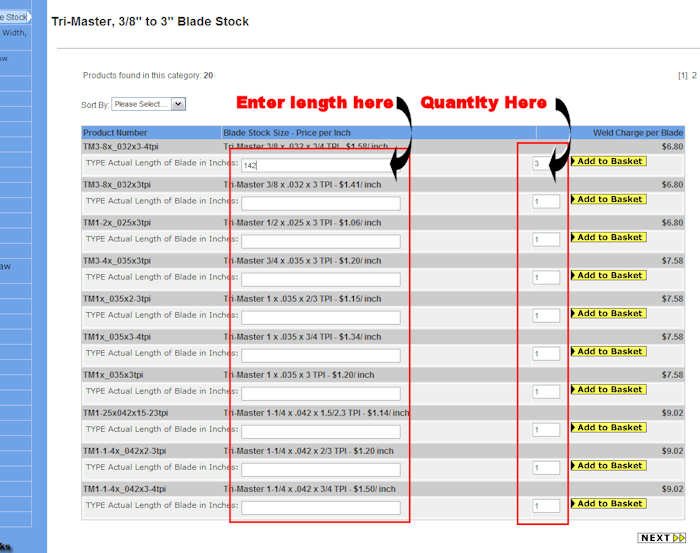The width and height of the screenshot is (700, 553).
Task: Focus length field for TM1-1-4x_042x2-3tpi
Action: point(321,470)
